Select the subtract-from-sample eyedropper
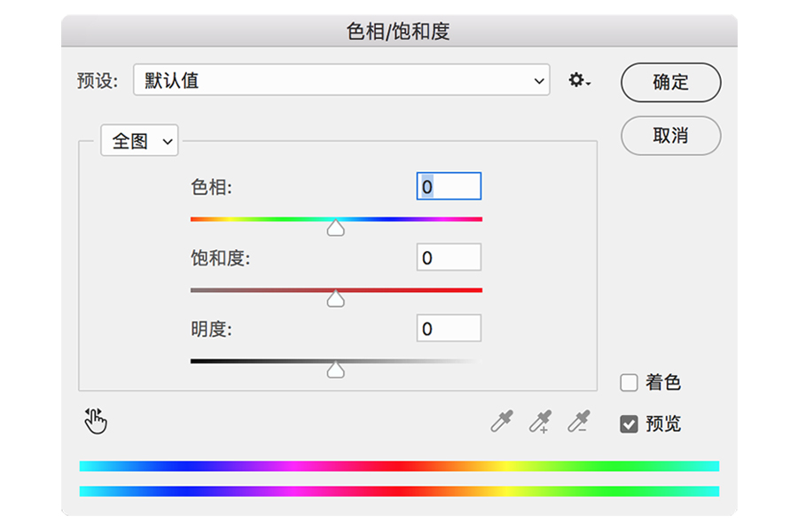Screen dimensions: 798x532 point(579,421)
